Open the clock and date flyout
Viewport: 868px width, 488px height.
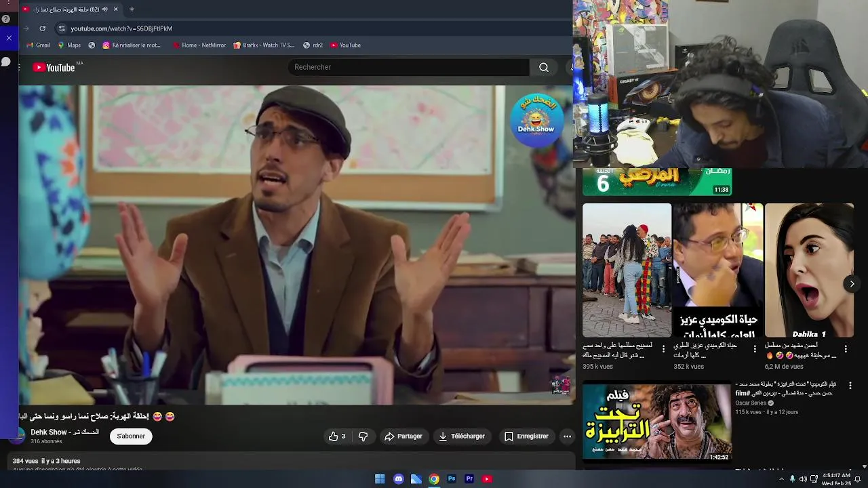coord(836,479)
